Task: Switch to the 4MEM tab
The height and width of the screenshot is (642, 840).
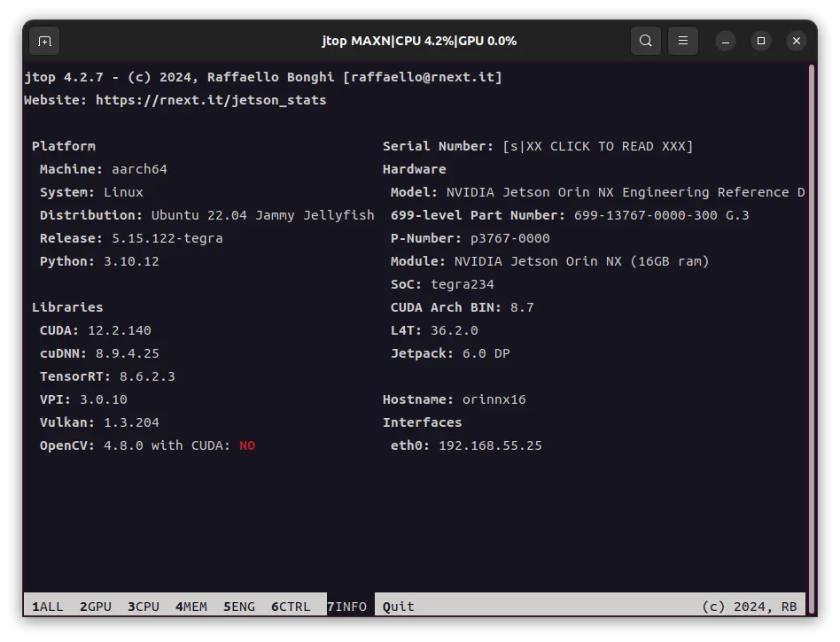Action: pyautogui.click(x=191, y=607)
